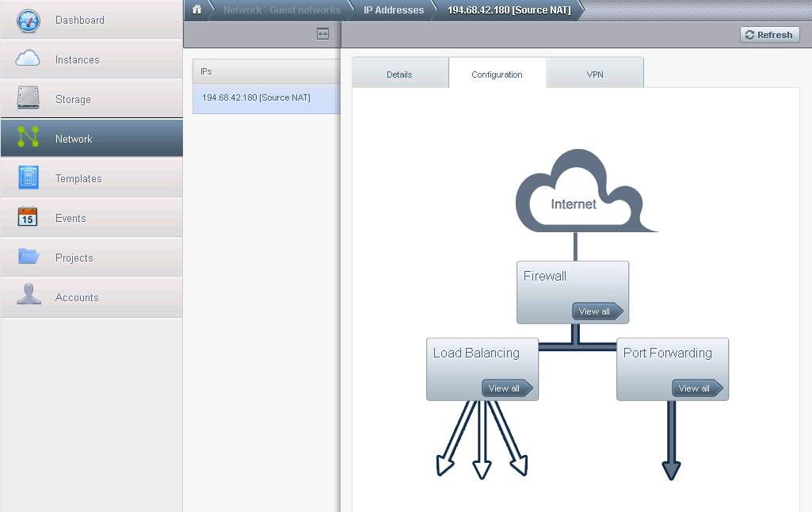Viewport: 812px width, 512px height.
Task: Open Network - Guest networks breadcrumb
Action: [x=282, y=10]
